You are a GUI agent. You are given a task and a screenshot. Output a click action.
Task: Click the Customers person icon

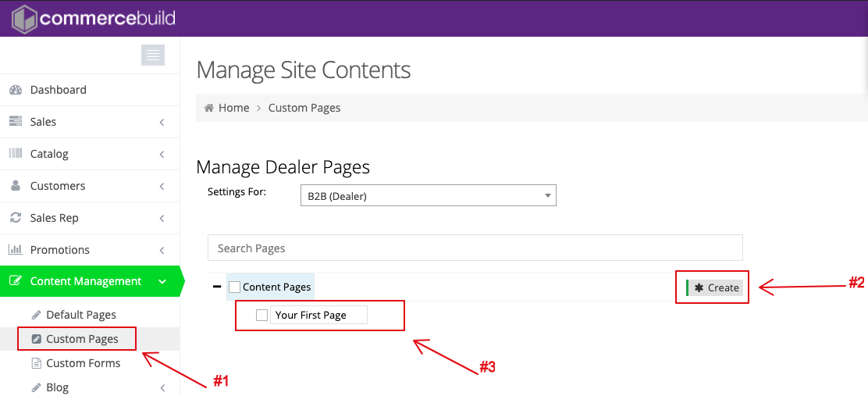[x=16, y=186]
